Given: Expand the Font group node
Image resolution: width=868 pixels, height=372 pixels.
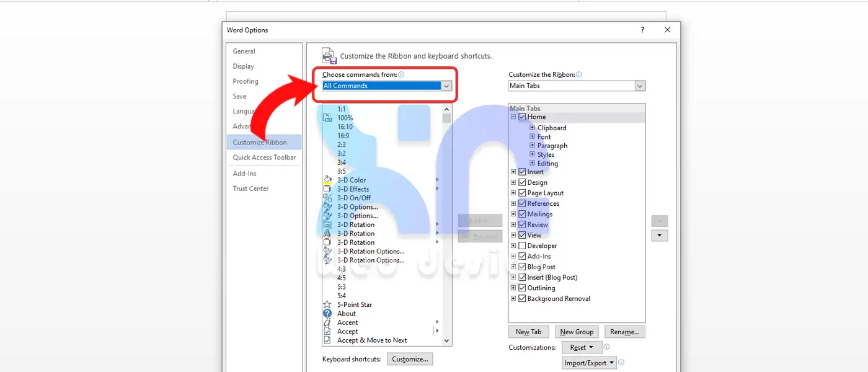Looking at the screenshot, I should (533, 136).
